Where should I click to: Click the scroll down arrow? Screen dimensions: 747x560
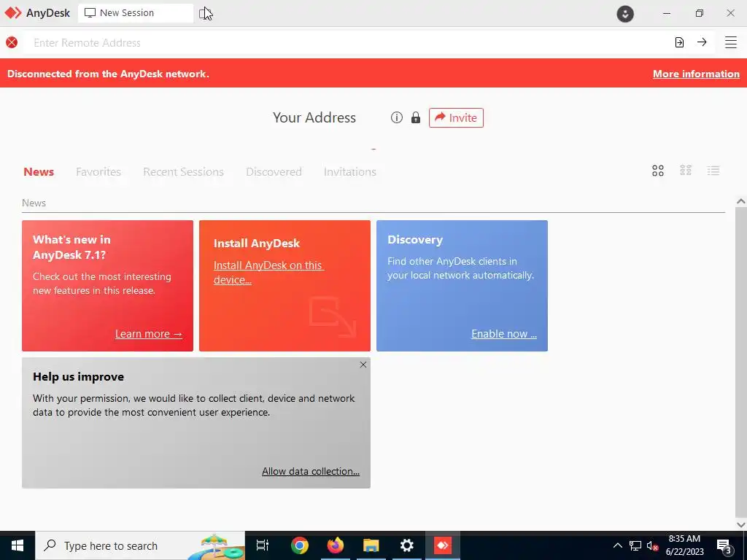(741, 525)
